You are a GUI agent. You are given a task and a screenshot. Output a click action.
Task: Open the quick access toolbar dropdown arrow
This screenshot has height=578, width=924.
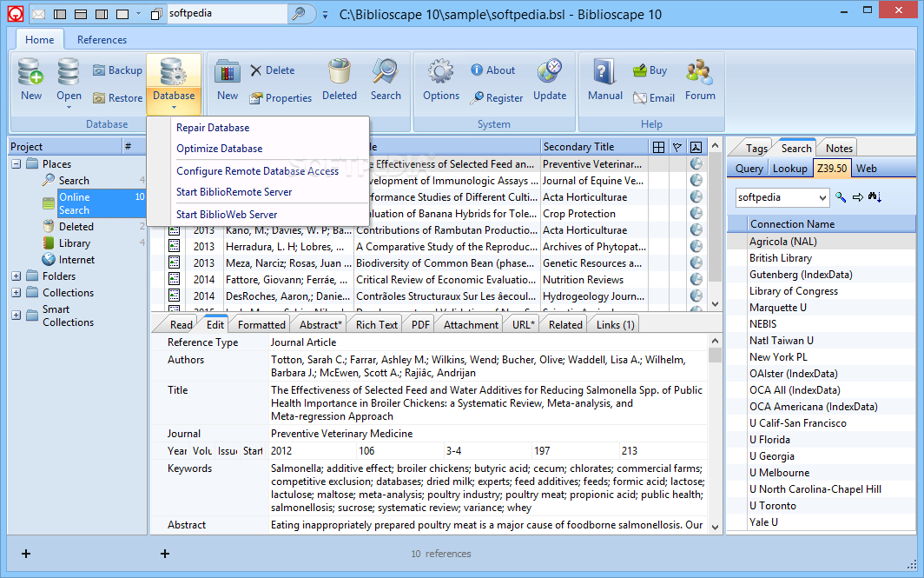(325, 15)
